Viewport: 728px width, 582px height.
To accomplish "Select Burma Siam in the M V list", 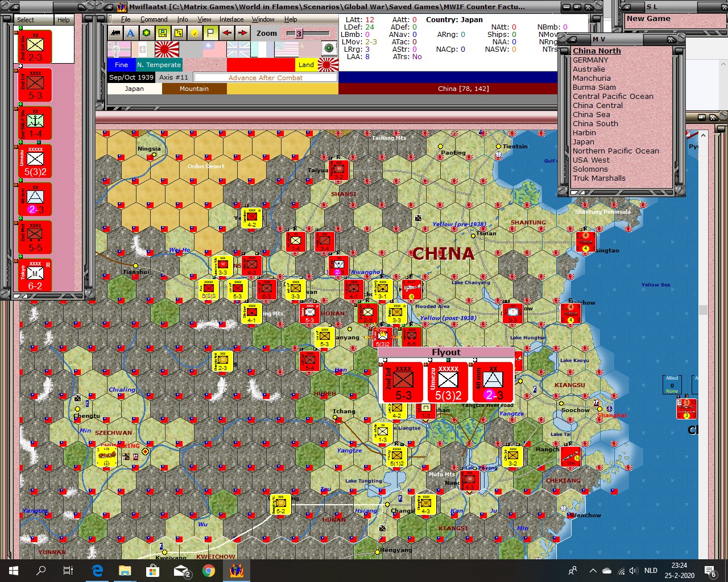I will tap(594, 87).
